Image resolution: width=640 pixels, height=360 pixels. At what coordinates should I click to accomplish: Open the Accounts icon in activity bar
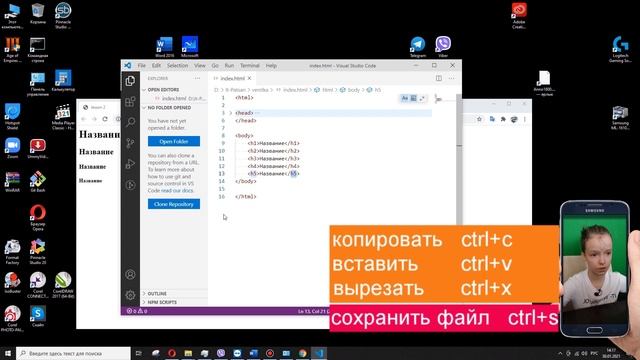coord(130,274)
